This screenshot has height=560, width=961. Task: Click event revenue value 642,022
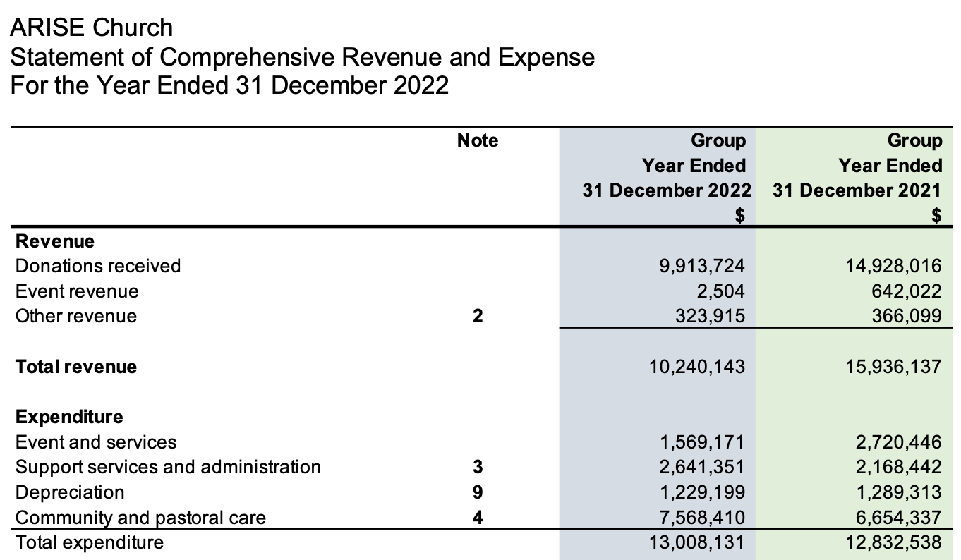point(907,291)
